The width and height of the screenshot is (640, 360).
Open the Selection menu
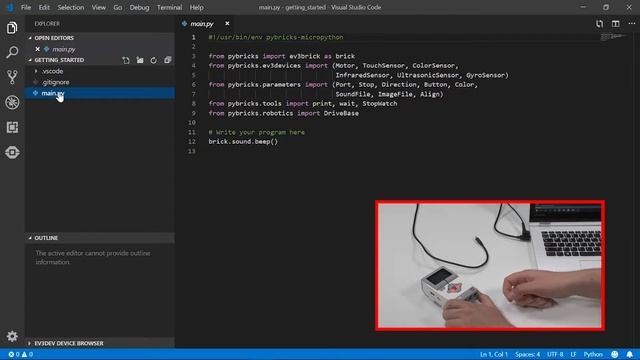coord(71,7)
